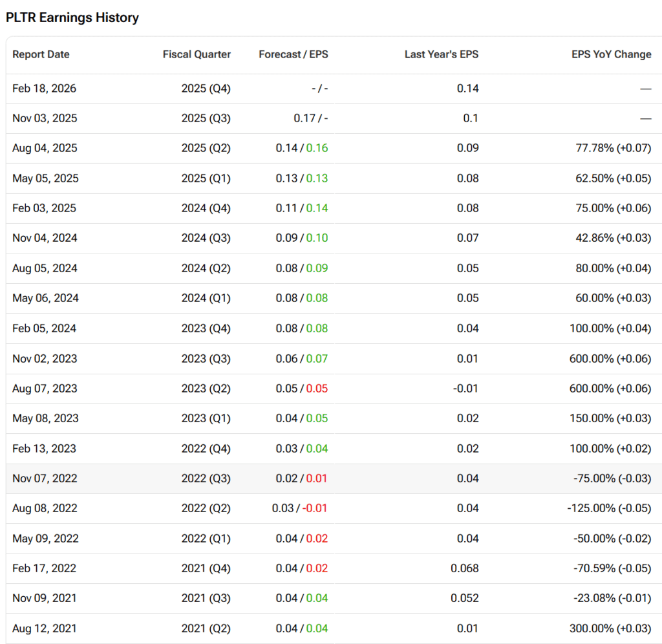Image resolution: width=662 pixels, height=644 pixels.
Task: Click the PLTR Earnings History title
Action: [x=72, y=17]
